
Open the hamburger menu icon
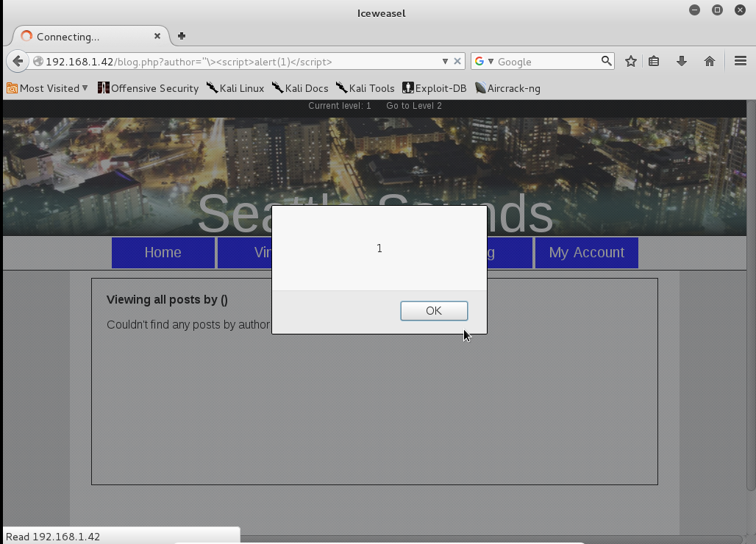pos(741,62)
